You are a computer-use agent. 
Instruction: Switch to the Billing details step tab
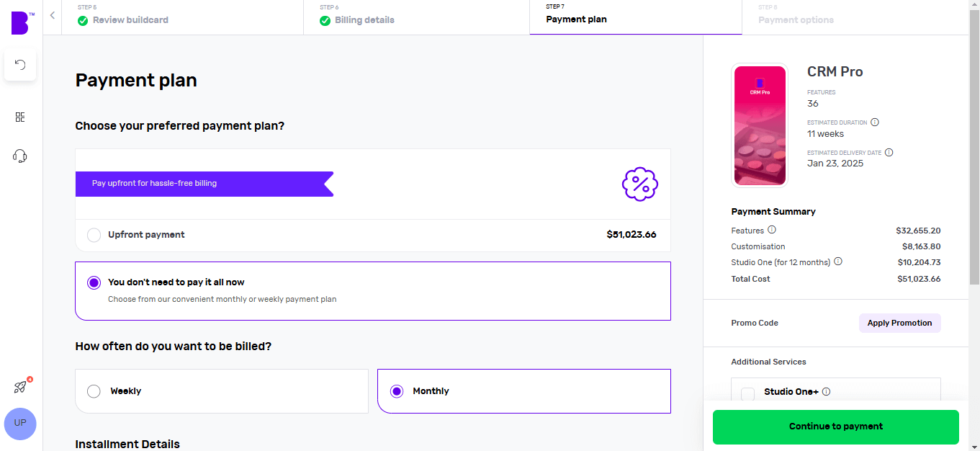364,19
